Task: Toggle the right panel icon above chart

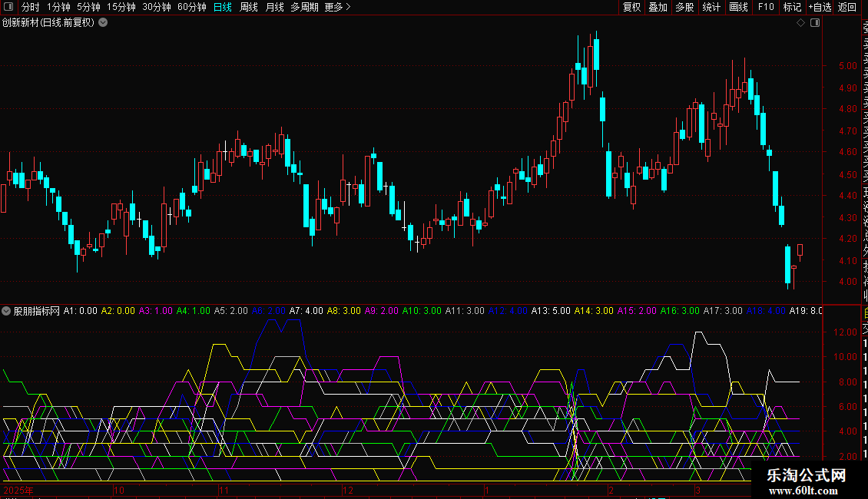Action: [x=815, y=23]
